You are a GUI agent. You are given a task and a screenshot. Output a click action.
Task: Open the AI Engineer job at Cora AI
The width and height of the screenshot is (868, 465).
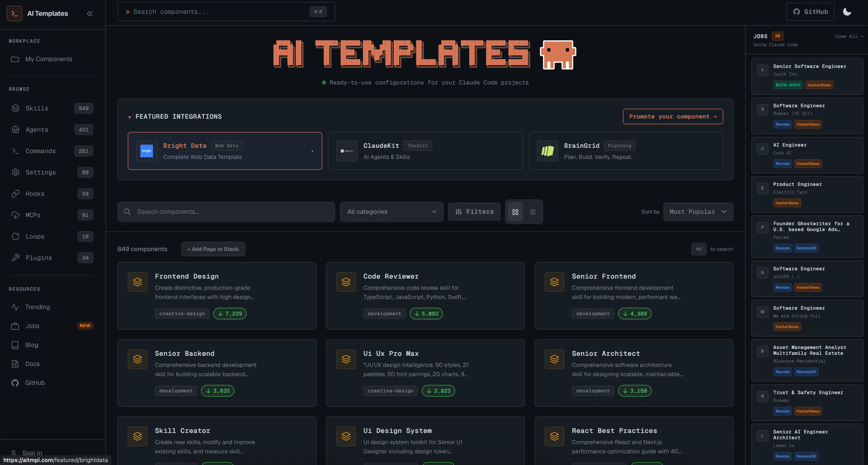[x=807, y=155]
